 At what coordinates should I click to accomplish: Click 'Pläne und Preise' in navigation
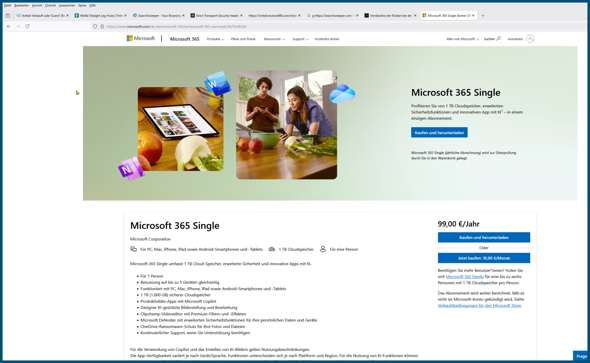[243, 39]
